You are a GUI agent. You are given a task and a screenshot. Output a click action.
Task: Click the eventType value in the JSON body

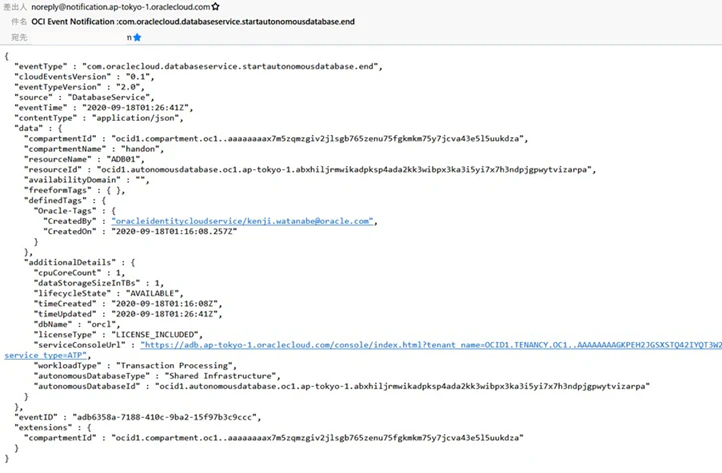tap(230, 66)
